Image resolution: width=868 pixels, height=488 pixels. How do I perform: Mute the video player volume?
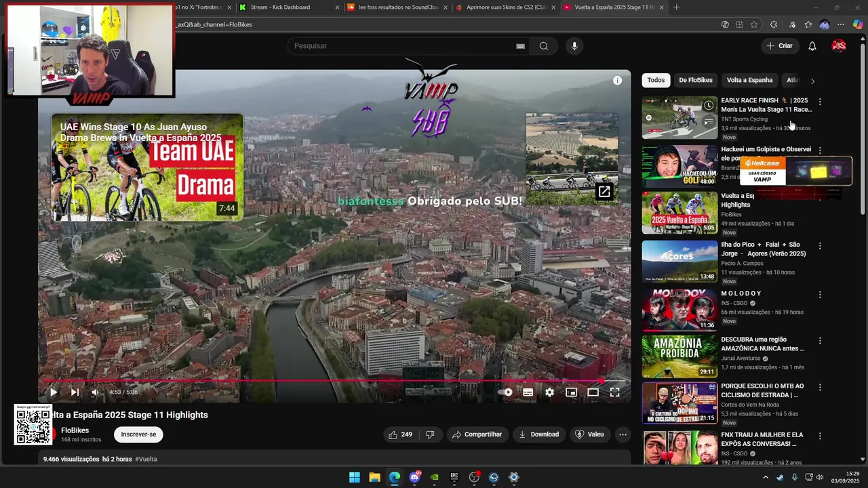click(x=96, y=392)
